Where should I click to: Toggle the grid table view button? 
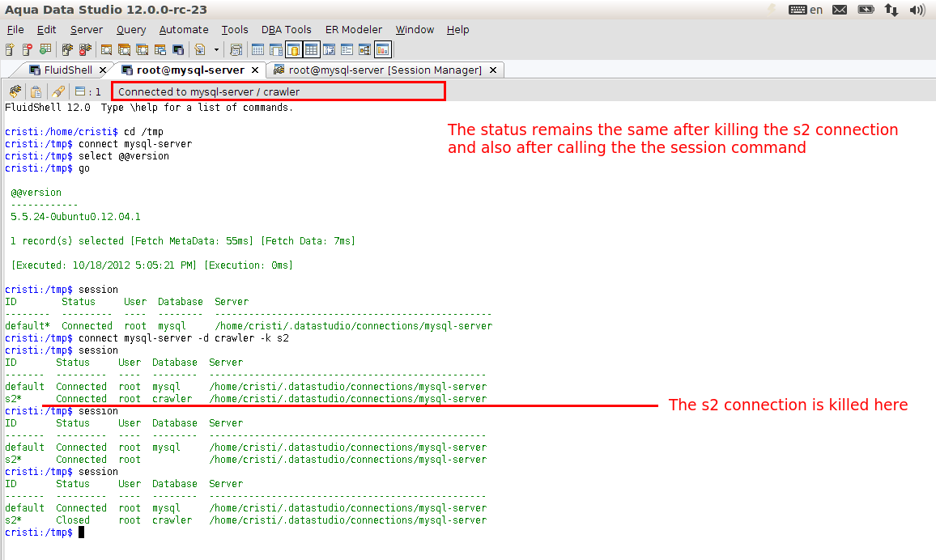point(312,49)
